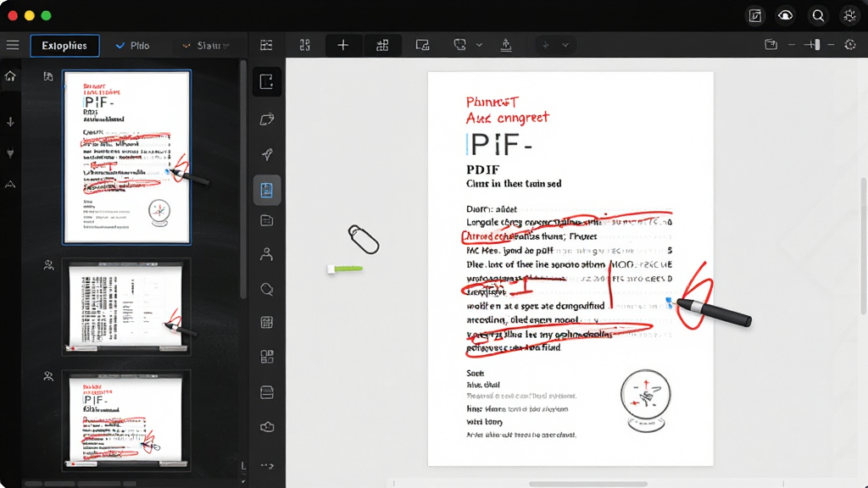Click the person icon beside second thumbnail
868x488 pixels.
(48, 265)
